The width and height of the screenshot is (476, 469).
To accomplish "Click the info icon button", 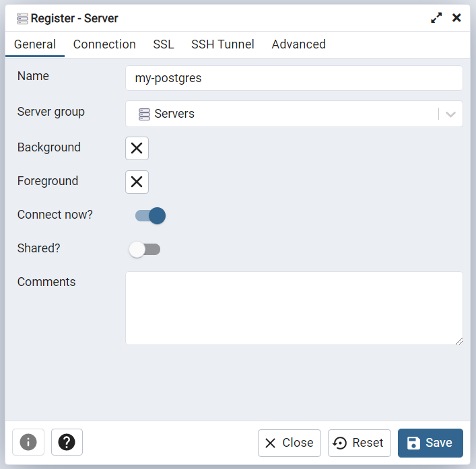I will pyautogui.click(x=28, y=442).
